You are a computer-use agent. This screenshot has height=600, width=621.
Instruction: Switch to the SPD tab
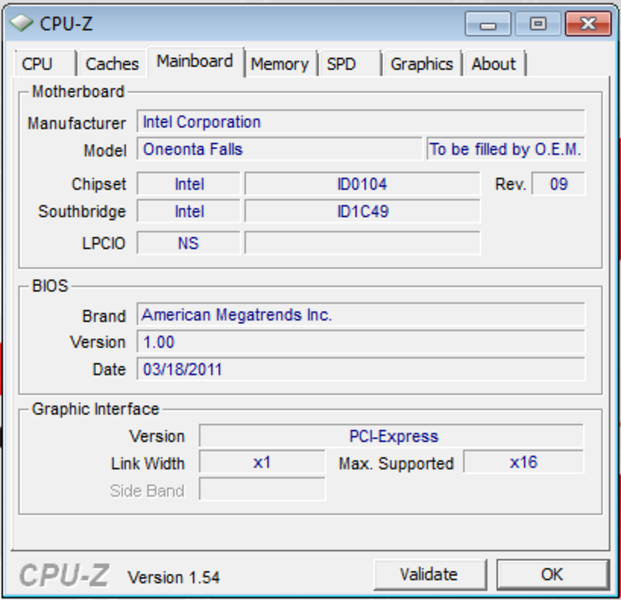(350, 63)
